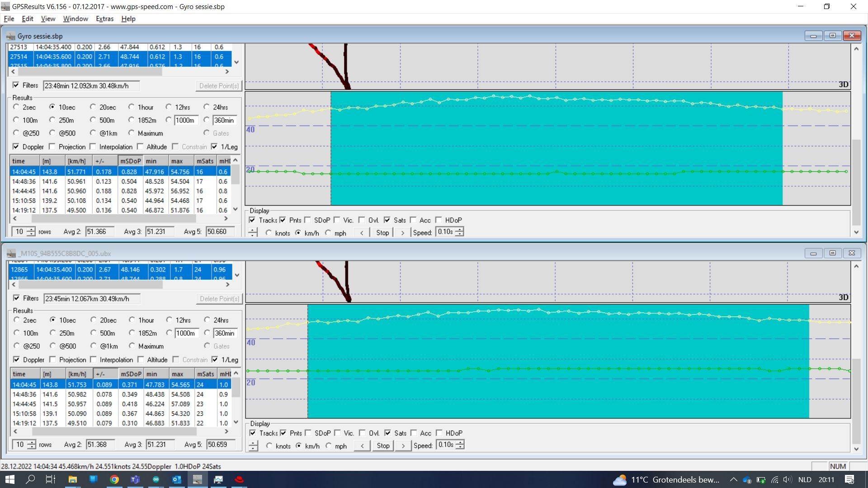Toggle Projection checkbox in bottom panel
Screen dimensions: 868x488
point(53,360)
